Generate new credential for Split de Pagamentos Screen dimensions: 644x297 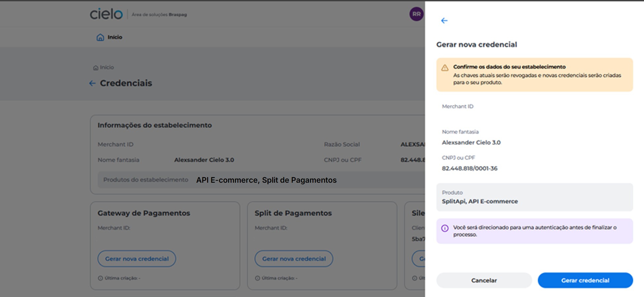point(294,259)
